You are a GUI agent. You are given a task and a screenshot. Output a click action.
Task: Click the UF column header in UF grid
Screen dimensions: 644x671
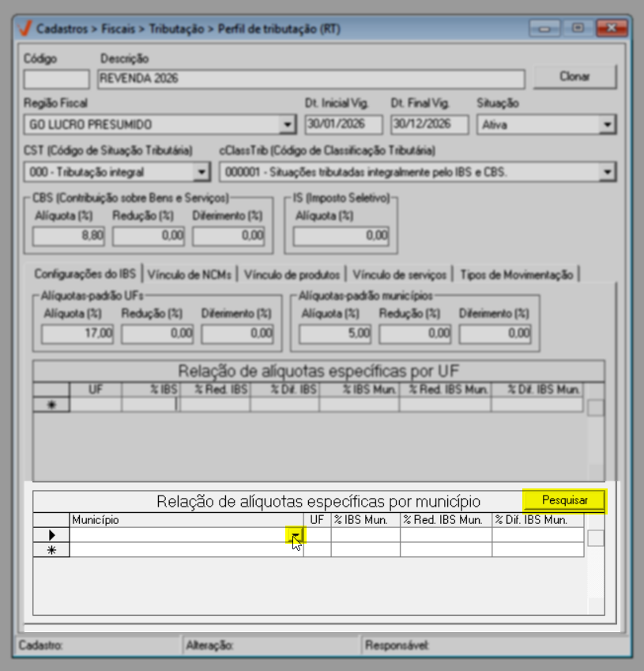pyautogui.click(x=96, y=390)
